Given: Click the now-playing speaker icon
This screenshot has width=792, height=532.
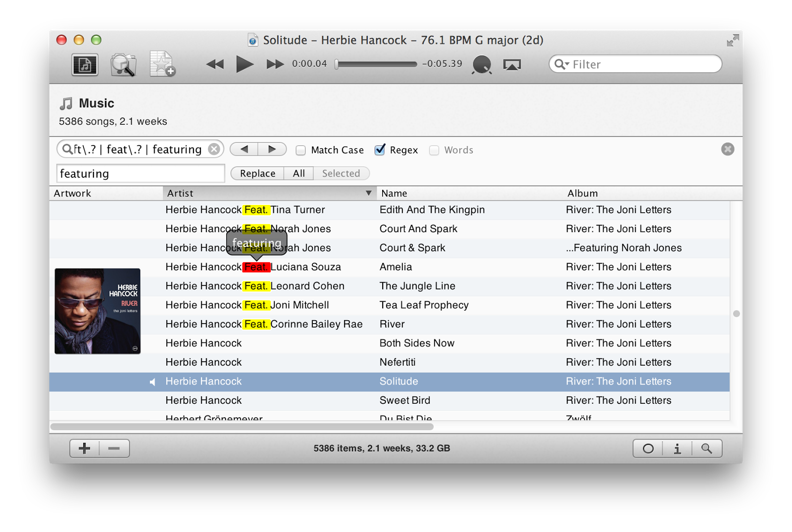Looking at the screenshot, I should click(152, 382).
